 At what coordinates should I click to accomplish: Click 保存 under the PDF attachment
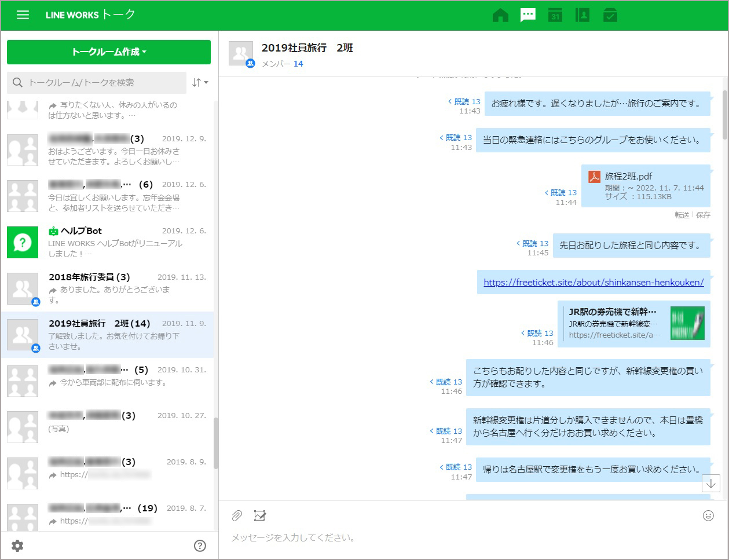coord(703,215)
